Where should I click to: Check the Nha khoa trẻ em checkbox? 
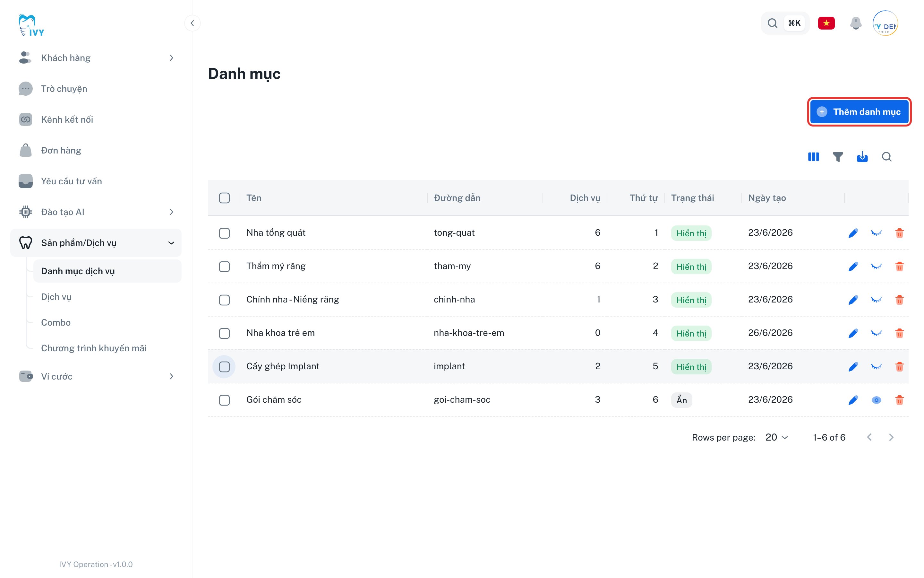click(224, 333)
